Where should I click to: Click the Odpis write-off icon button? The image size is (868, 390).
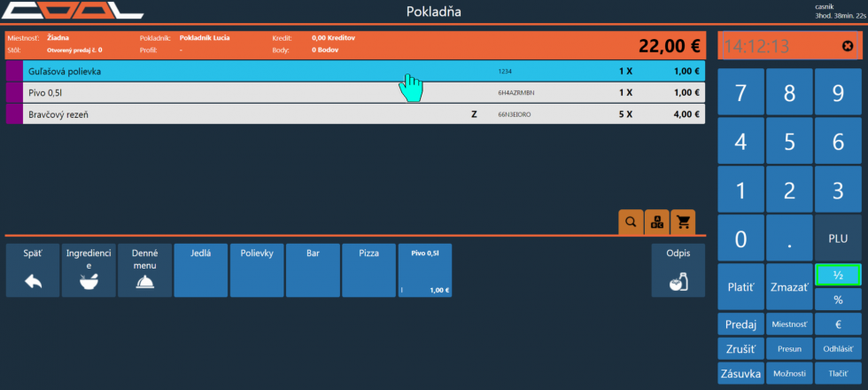[x=678, y=270]
